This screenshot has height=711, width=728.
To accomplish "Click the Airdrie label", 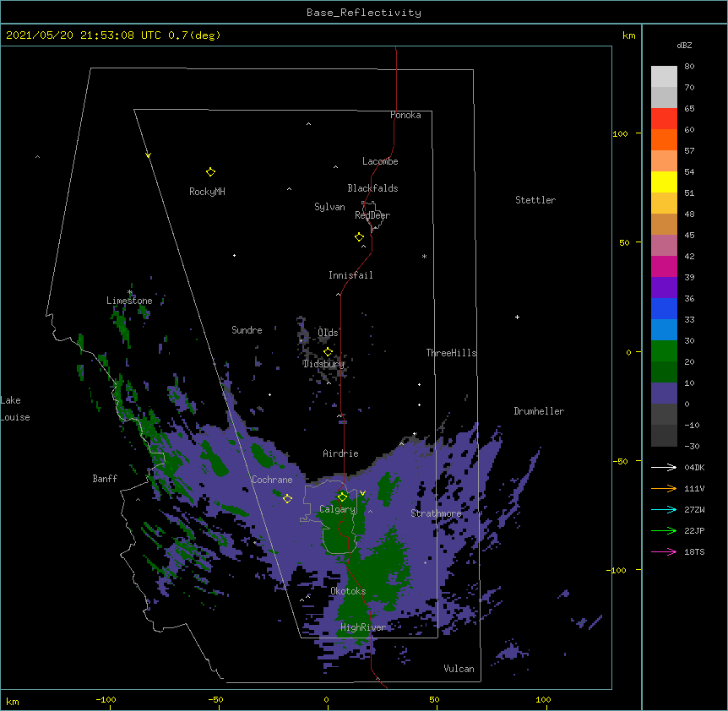I will (x=341, y=453).
